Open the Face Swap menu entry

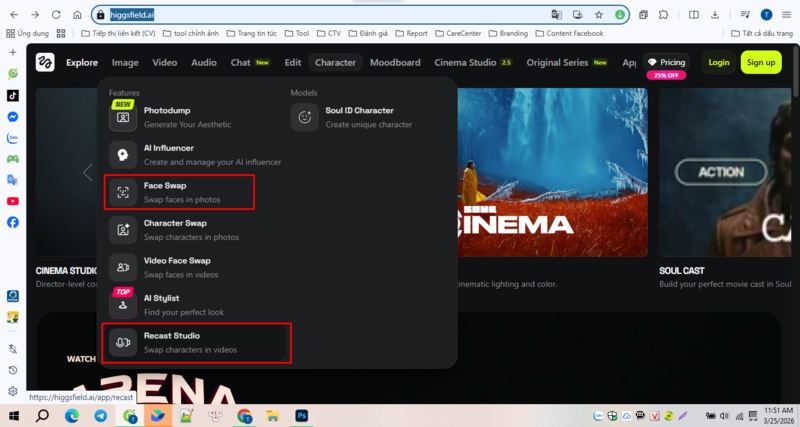point(179,192)
